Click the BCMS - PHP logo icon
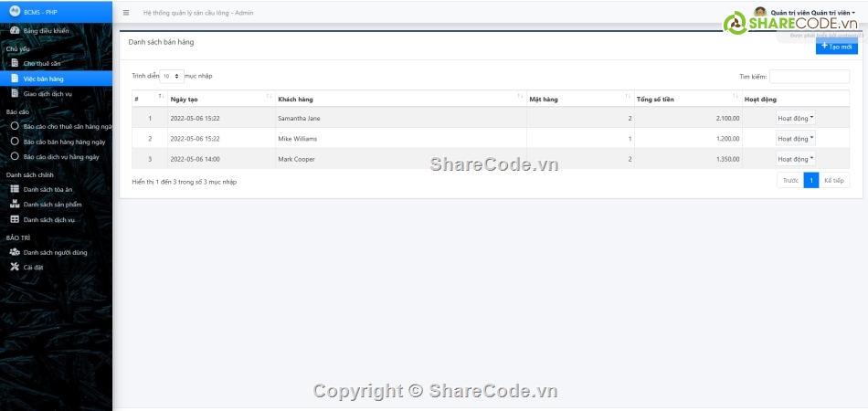The image size is (868, 411). tap(15, 12)
